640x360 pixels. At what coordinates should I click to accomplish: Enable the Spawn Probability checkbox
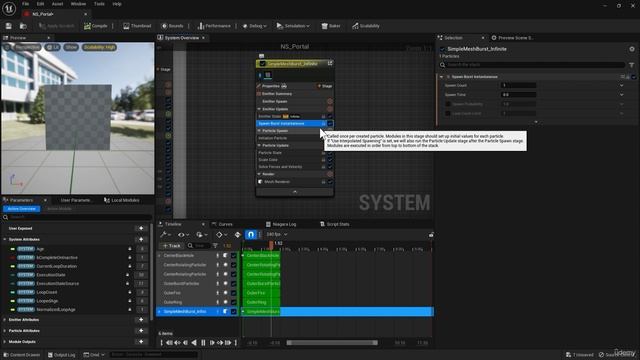point(448,104)
